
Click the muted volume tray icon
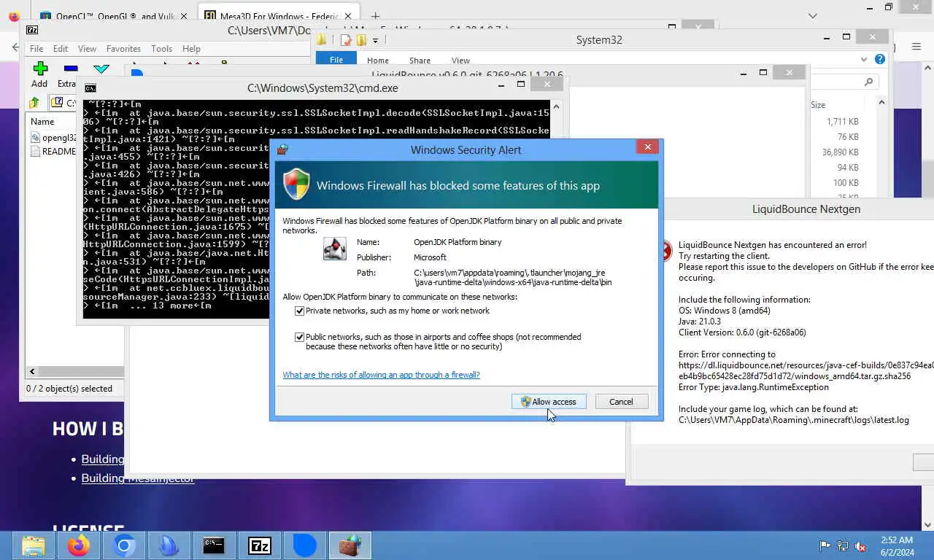(860, 545)
